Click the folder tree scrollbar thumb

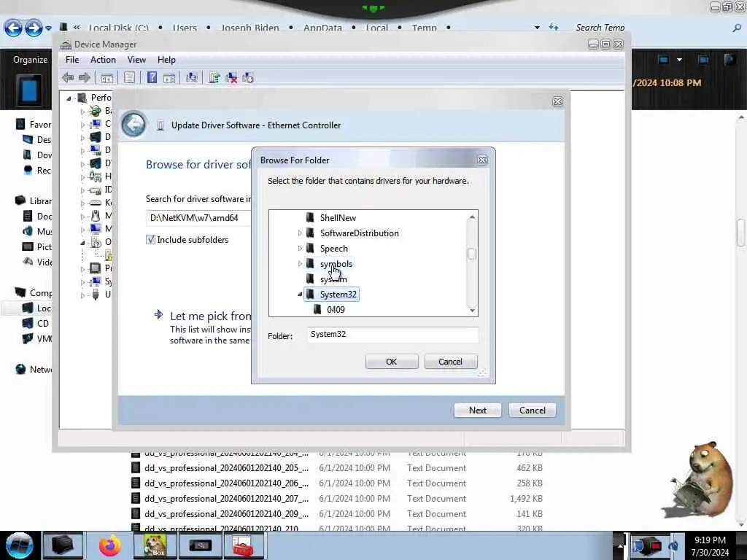click(471, 254)
